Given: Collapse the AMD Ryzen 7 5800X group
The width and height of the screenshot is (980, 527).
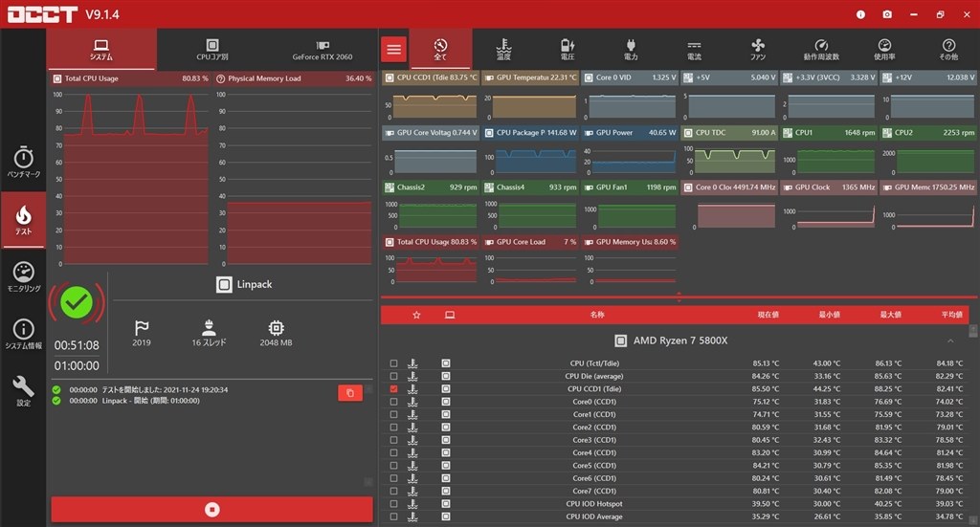Looking at the screenshot, I should pos(950,340).
